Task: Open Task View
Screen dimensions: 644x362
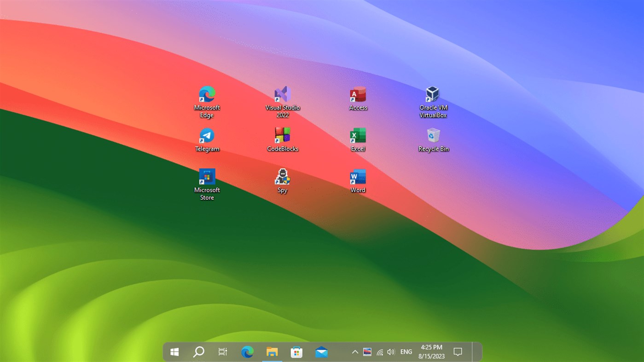Action: click(x=222, y=351)
